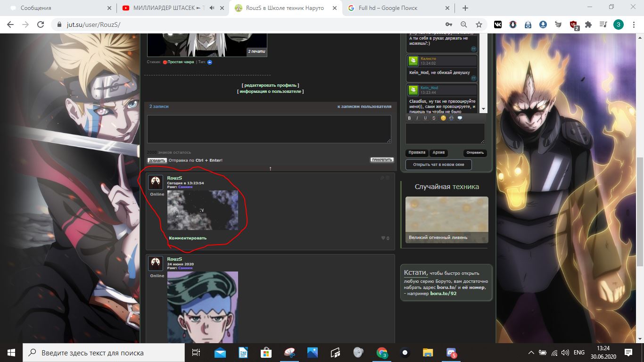Image resolution: width=644 pixels, height=362 pixels.
Task: Open the Windows notification center
Action: click(628, 353)
